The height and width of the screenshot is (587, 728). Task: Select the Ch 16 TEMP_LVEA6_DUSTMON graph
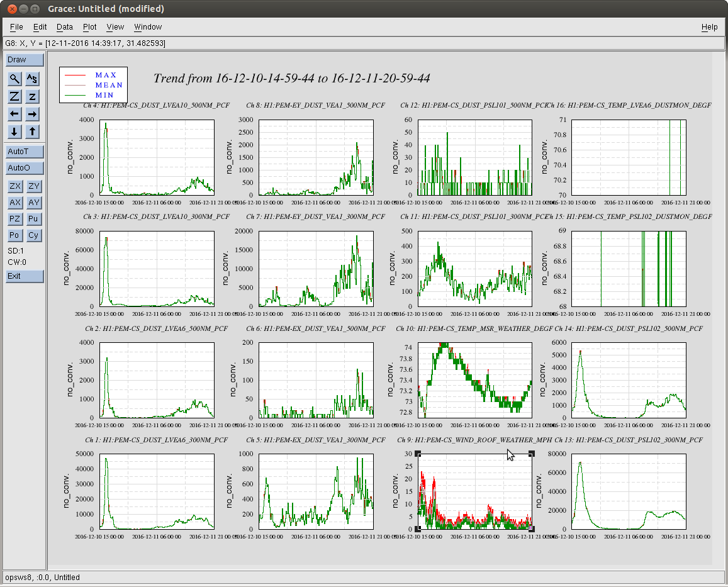pyautogui.click(x=629, y=157)
